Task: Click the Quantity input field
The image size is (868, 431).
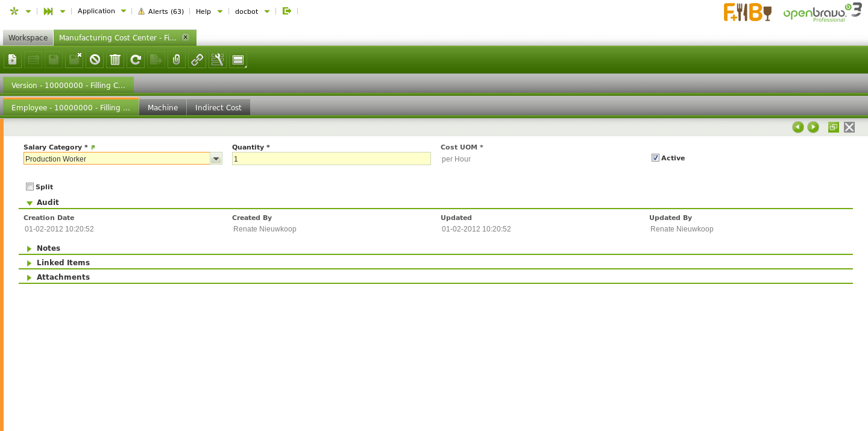Action: [331, 159]
